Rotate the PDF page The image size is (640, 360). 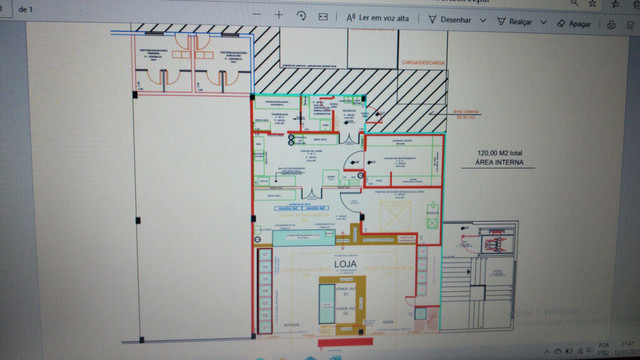[x=301, y=16]
